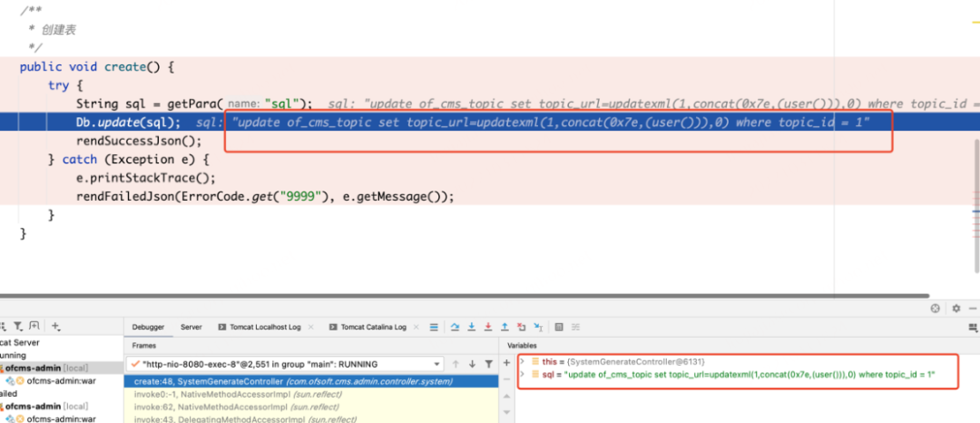
Task: Close the Tomcat Localhost Log tab
Action: (x=310, y=327)
